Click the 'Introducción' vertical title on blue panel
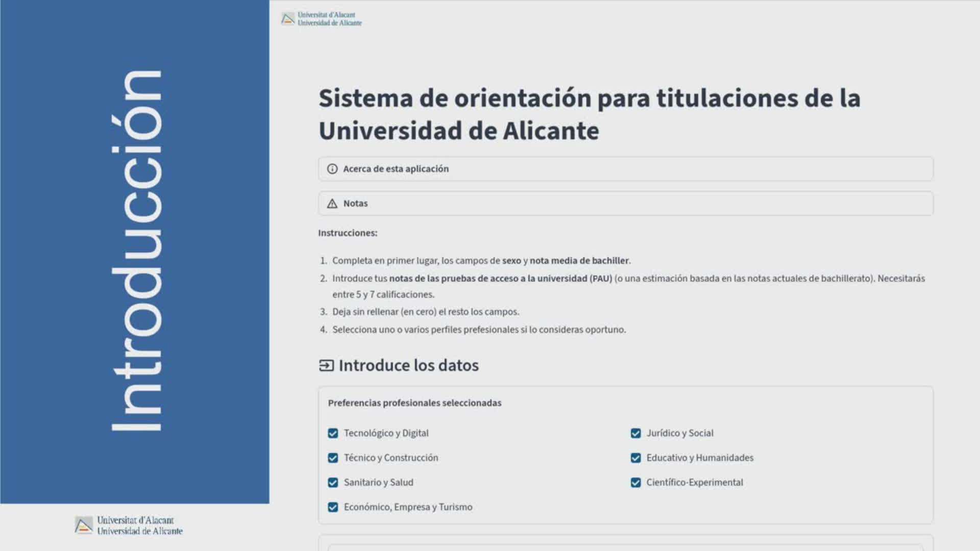This screenshot has height=551, width=980. (136, 251)
